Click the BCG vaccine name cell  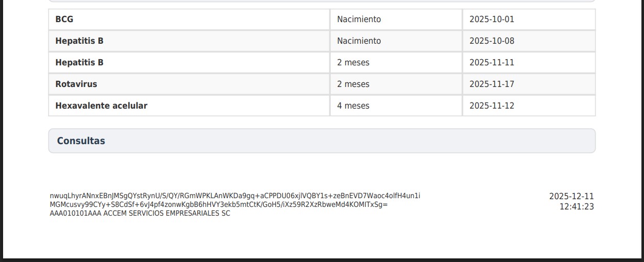64,20
